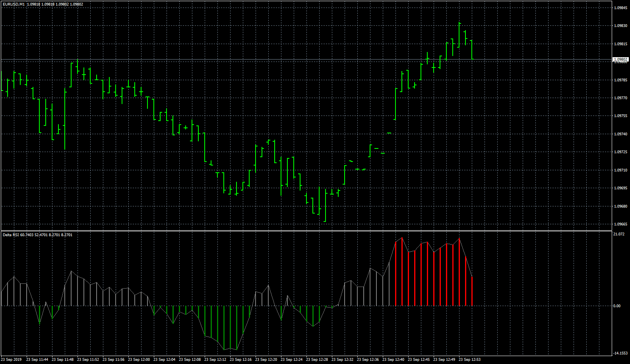Viewport: 630px width, 364px height.
Task: Click the 23 Sep 12:53 time label
Action: [470, 360]
